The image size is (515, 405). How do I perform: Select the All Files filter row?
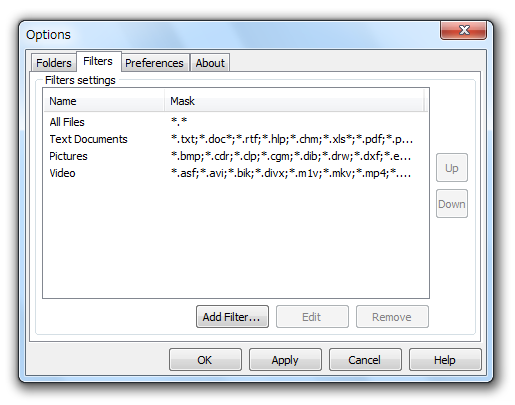coord(235,122)
